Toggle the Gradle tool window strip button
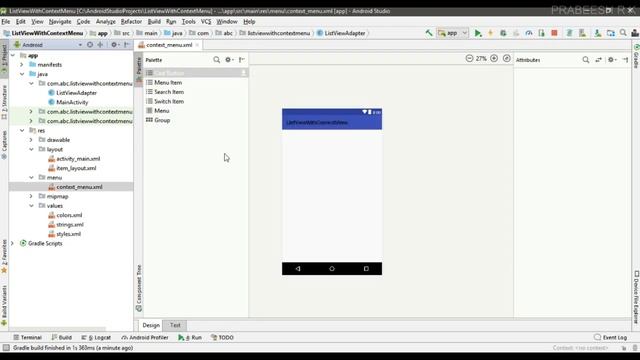This screenshot has height=360, width=640. click(x=636, y=56)
